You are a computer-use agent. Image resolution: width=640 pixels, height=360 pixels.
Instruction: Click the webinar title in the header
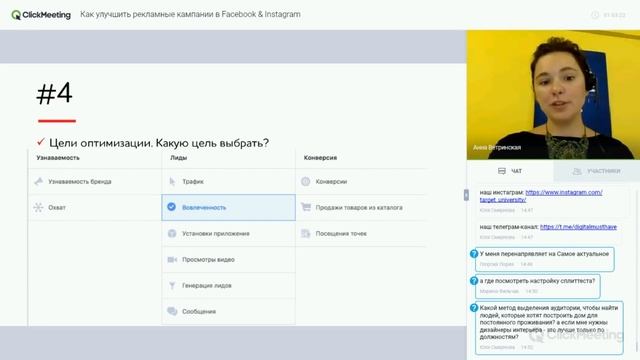190,14
